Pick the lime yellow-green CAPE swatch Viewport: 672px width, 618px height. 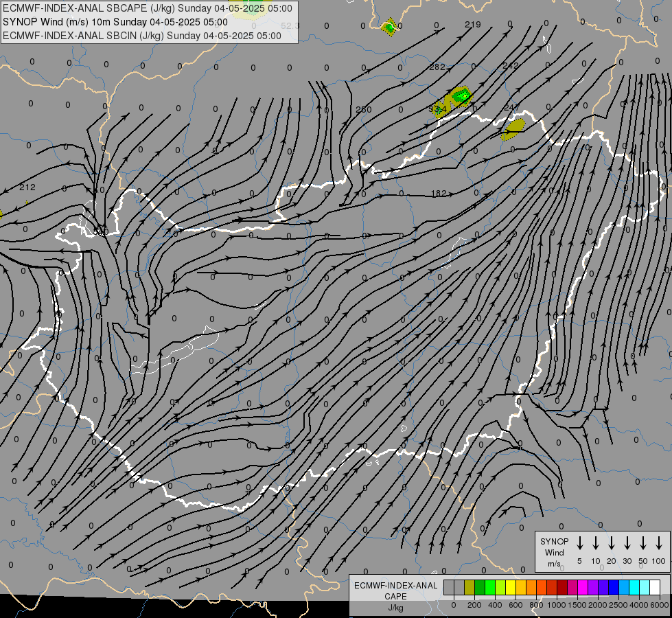click(x=500, y=587)
